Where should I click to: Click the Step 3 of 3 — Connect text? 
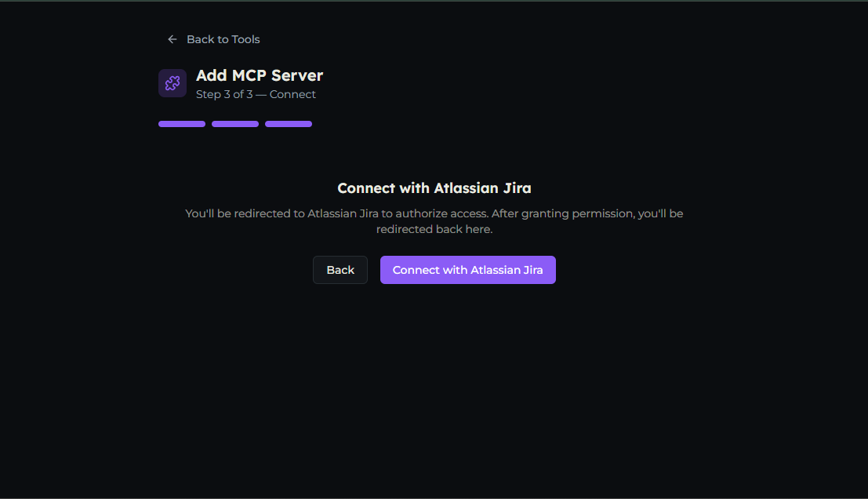pyautogui.click(x=256, y=95)
